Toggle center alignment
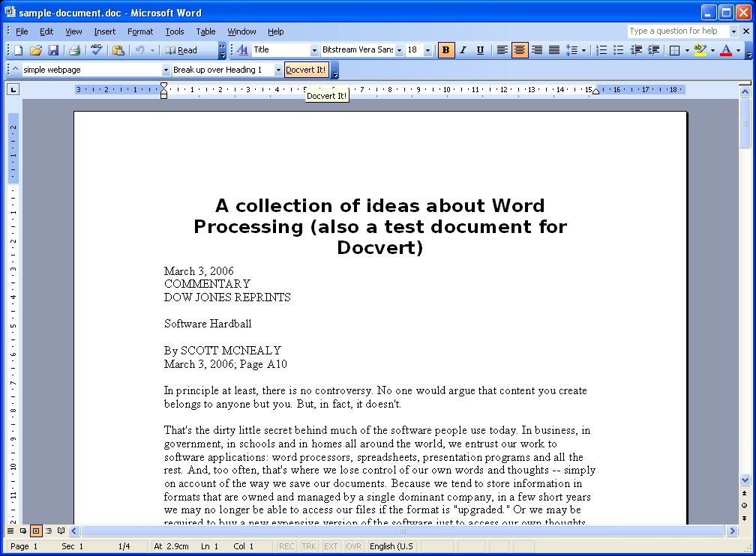 (520, 50)
